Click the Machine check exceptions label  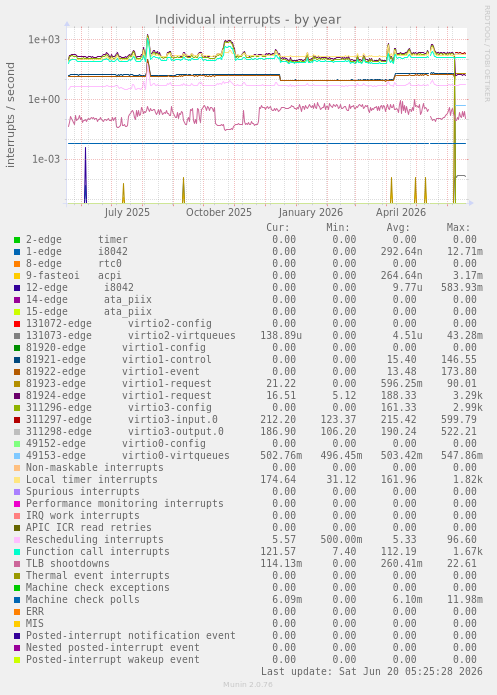(98, 587)
